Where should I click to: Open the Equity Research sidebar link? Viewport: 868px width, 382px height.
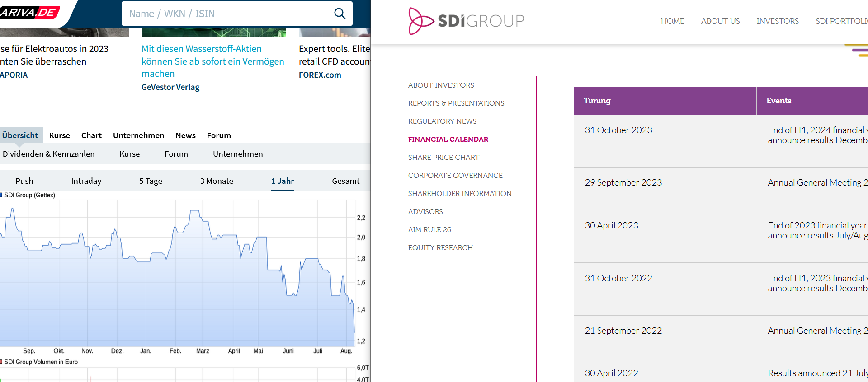(440, 248)
